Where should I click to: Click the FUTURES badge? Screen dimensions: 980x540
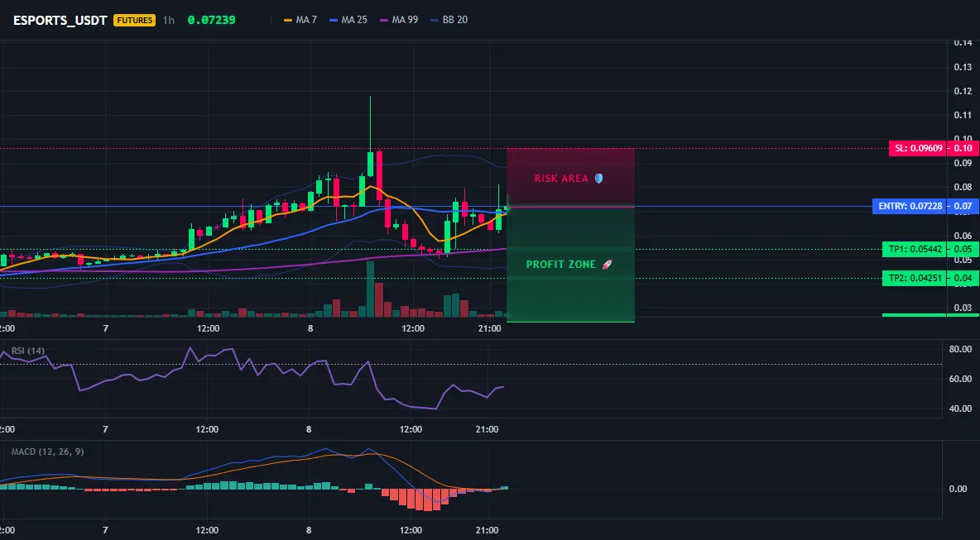(x=134, y=20)
